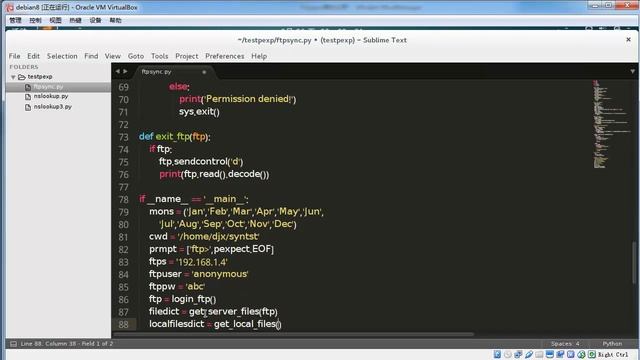Open the Selection menu

tap(62, 56)
